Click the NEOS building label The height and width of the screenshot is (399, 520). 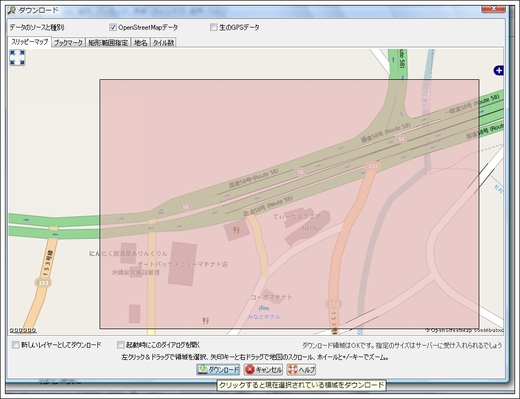(310, 228)
